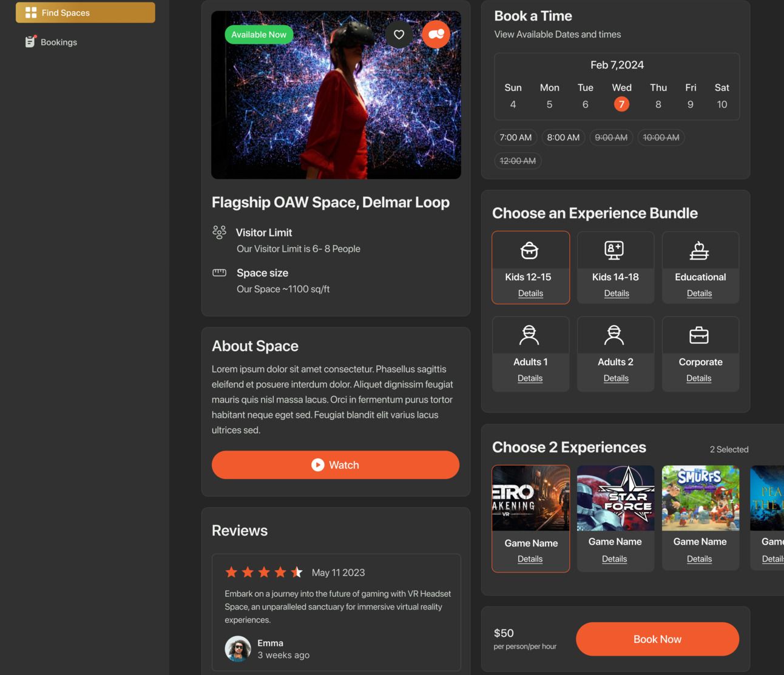784x675 pixels.
Task: Select the Adults 2 bundle icon
Action: tap(614, 335)
